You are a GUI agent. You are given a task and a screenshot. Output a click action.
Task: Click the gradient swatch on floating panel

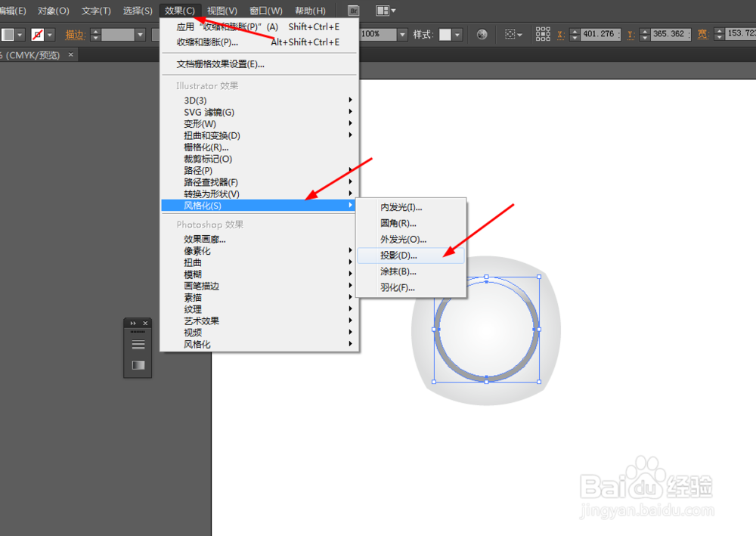click(138, 367)
